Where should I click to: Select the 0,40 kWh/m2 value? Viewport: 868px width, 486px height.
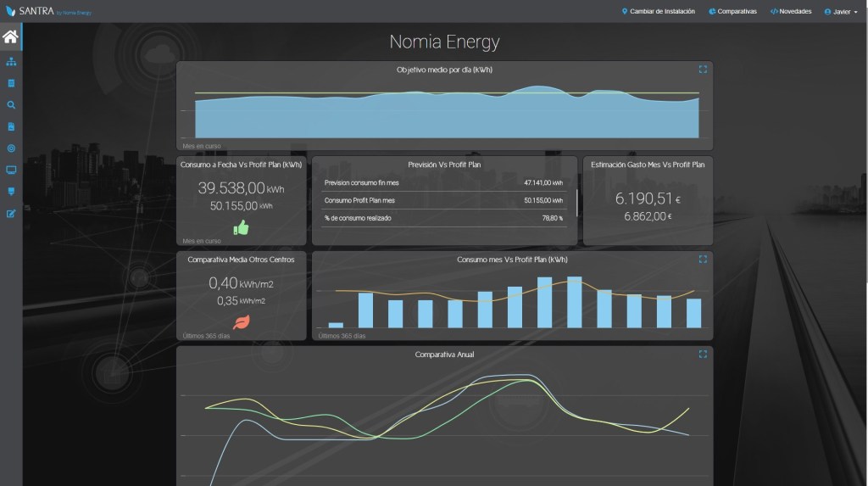point(241,283)
